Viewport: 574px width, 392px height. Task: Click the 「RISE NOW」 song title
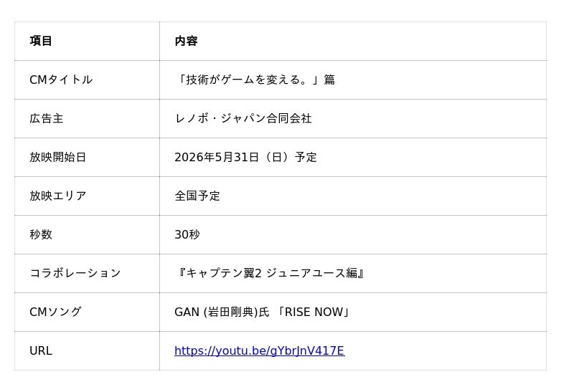(314, 312)
